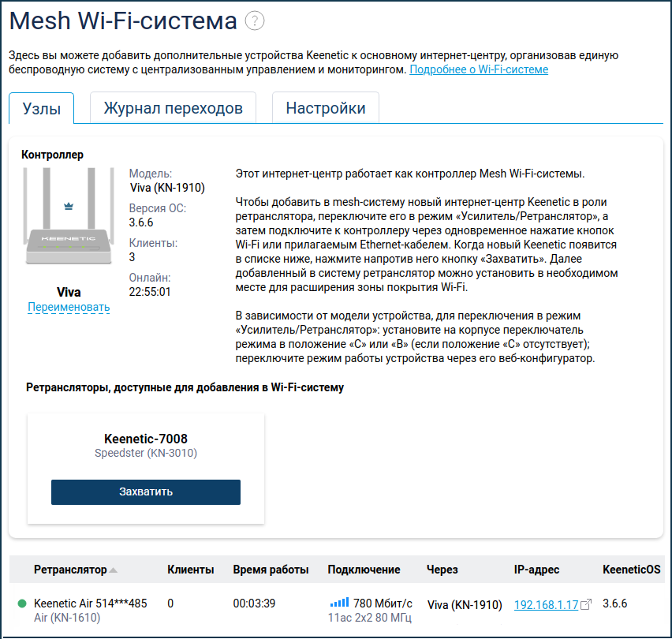Click the signal strength bars icon
The width and height of the screenshot is (672, 639).
[339, 603]
